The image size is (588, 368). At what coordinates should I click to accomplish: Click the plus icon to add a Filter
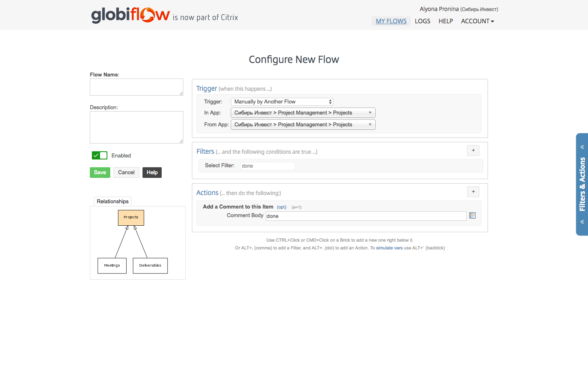coord(473,150)
